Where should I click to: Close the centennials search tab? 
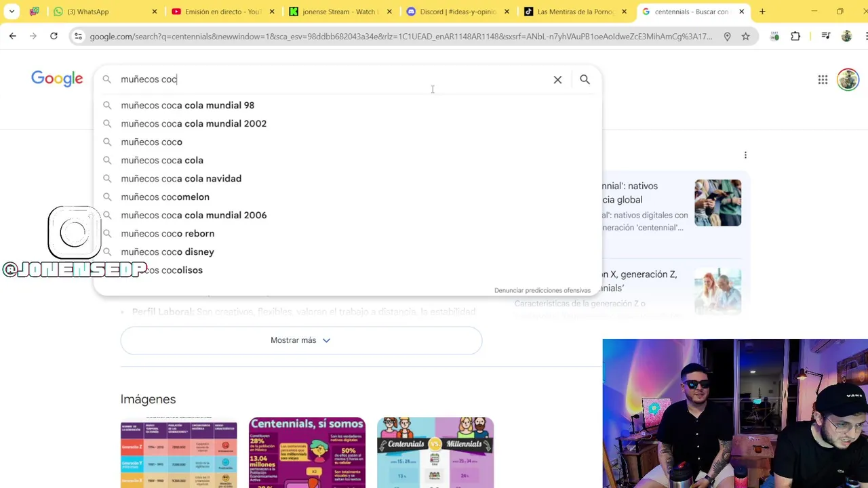pyautogui.click(x=741, y=12)
